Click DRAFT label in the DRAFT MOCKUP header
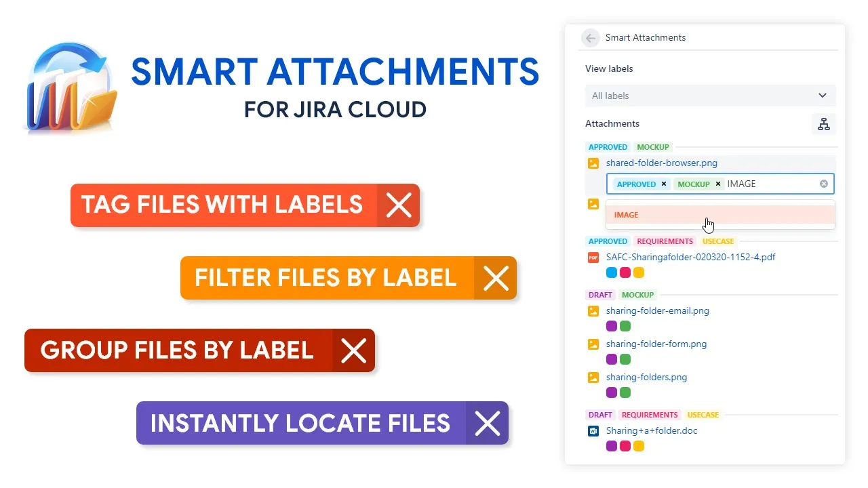This screenshot has width=868, height=488. [x=600, y=295]
